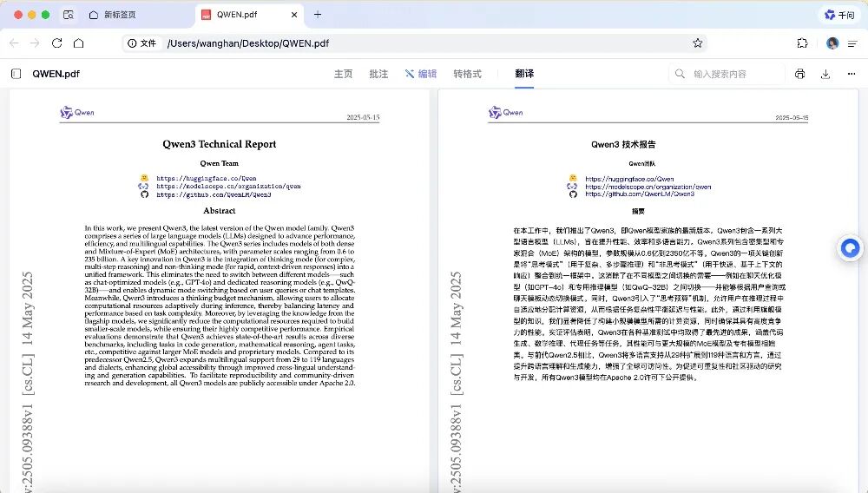Click the 摘要 heading on translated page

(638, 212)
